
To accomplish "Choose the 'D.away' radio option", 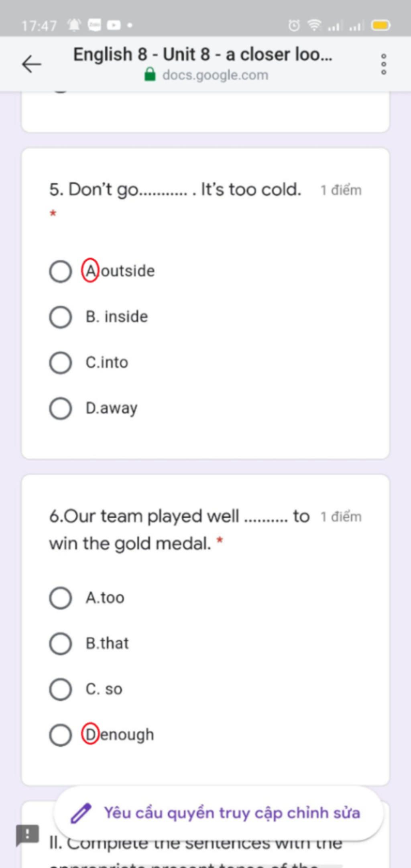I will (x=61, y=408).
